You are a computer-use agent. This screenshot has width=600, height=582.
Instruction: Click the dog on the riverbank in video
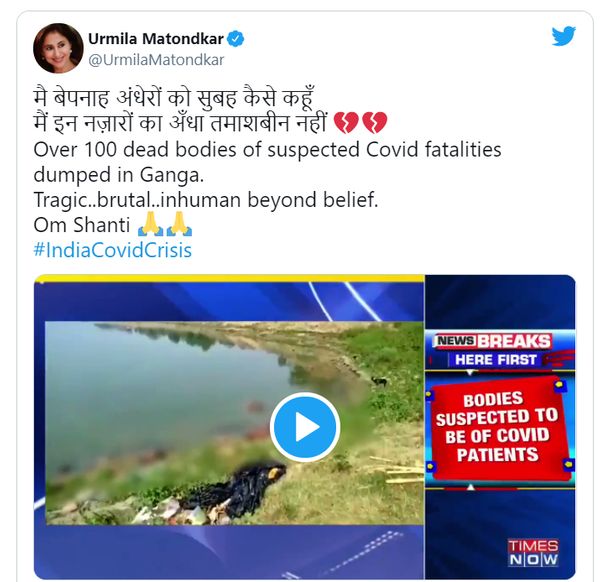[x=379, y=381]
